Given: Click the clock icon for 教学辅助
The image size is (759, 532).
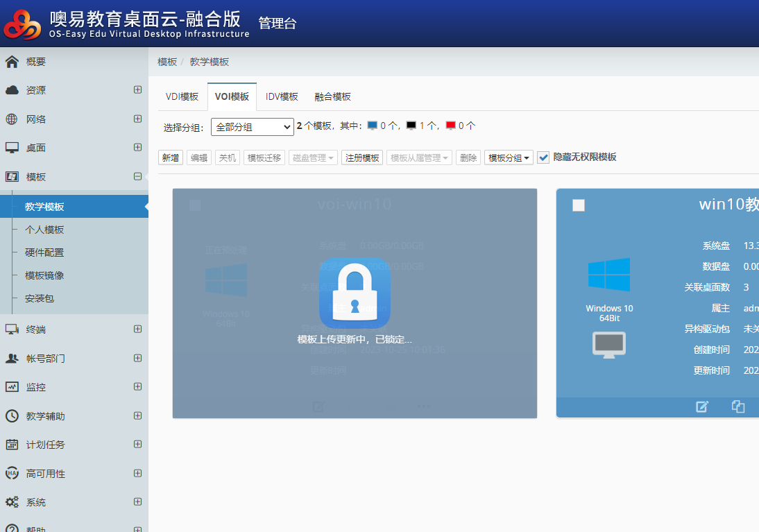Looking at the screenshot, I should 12,416.
